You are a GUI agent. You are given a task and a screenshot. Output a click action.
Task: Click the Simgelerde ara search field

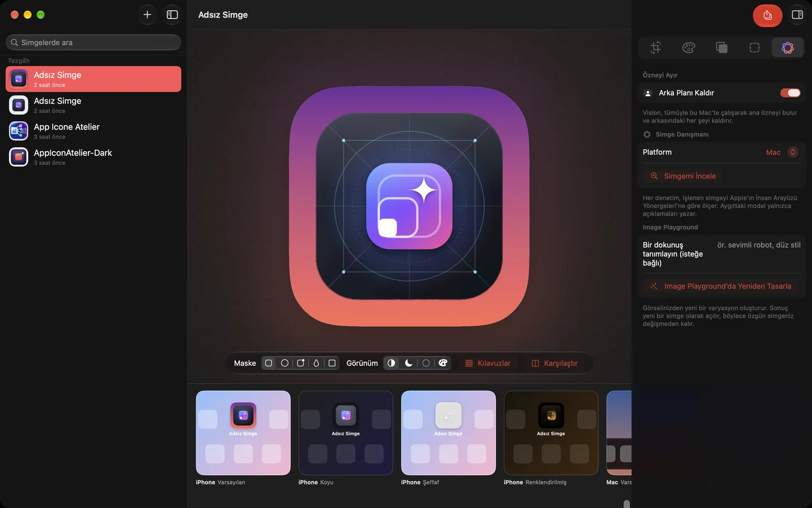[x=94, y=42]
